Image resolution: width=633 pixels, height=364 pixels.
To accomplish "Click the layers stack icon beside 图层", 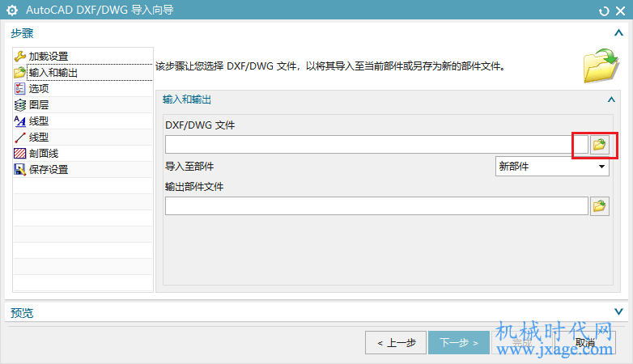I will pos(19,105).
